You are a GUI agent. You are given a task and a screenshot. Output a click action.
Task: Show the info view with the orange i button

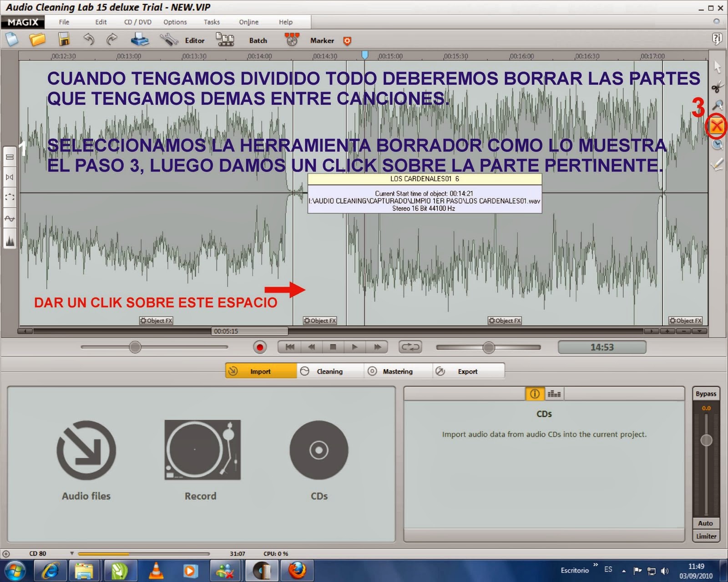click(x=535, y=394)
